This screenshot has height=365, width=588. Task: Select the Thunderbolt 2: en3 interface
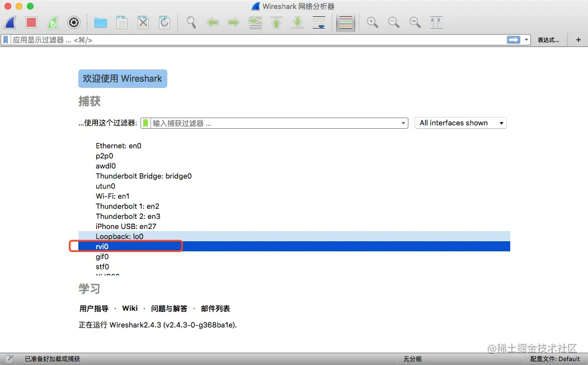(x=128, y=217)
